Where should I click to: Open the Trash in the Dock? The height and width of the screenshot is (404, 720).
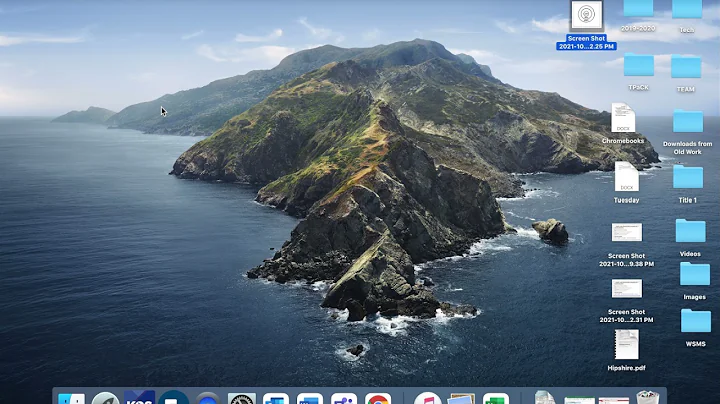(x=648, y=398)
